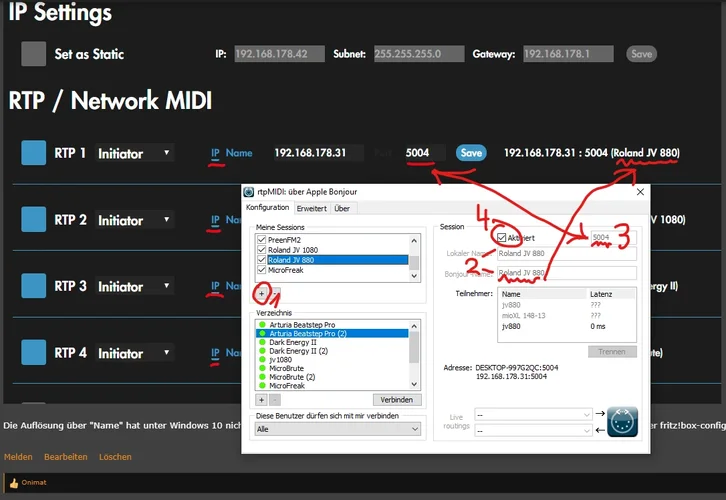Screen dimensions: 726x500
Task: Toggle the Aktiviert session checkbox
Action: [501, 238]
